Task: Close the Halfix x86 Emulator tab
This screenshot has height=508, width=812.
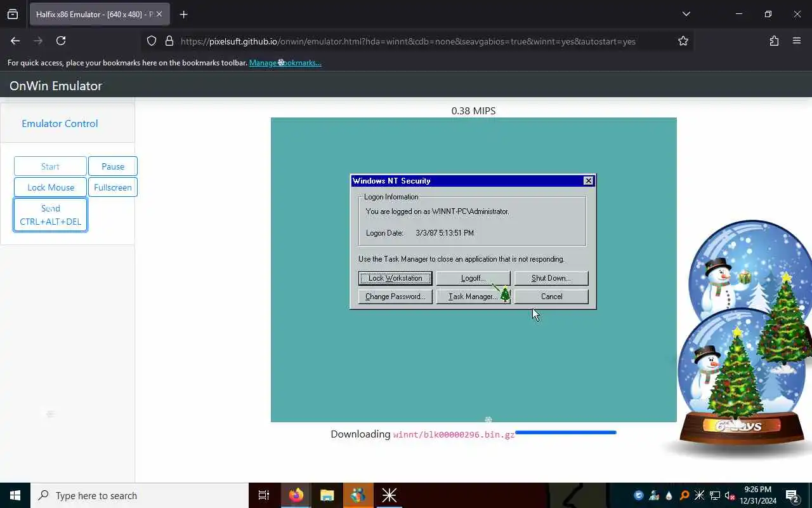Action: tap(159, 14)
